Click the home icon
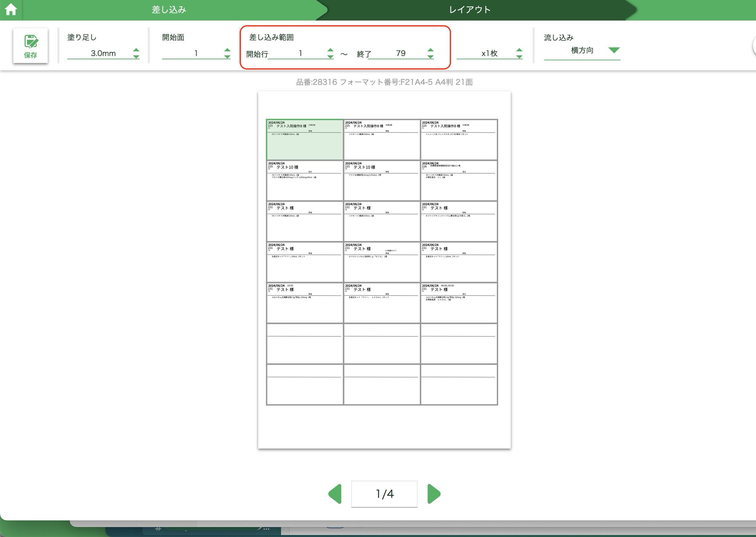The image size is (756, 537). (x=11, y=10)
